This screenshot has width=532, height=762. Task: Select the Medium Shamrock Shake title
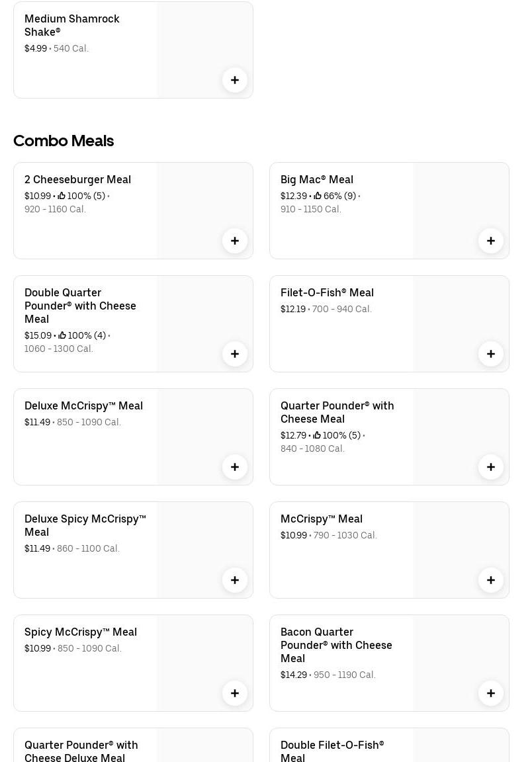pyautogui.click(x=71, y=25)
